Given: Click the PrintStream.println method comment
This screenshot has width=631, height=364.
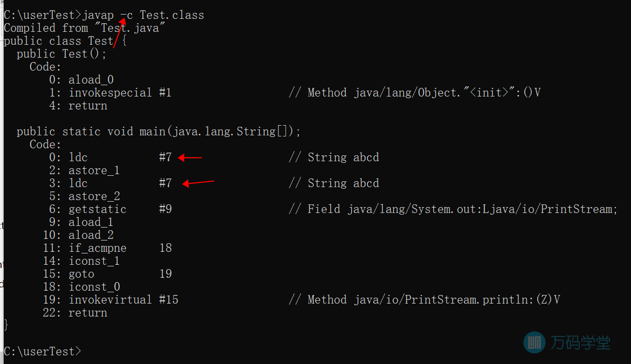Looking at the screenshot, I should pos(424,300).
